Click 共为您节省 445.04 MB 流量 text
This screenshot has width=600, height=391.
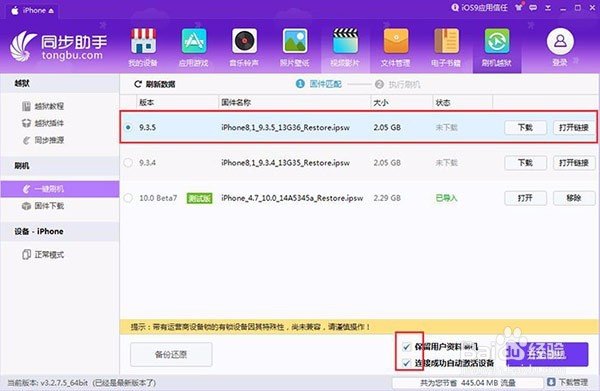point(468,383)
